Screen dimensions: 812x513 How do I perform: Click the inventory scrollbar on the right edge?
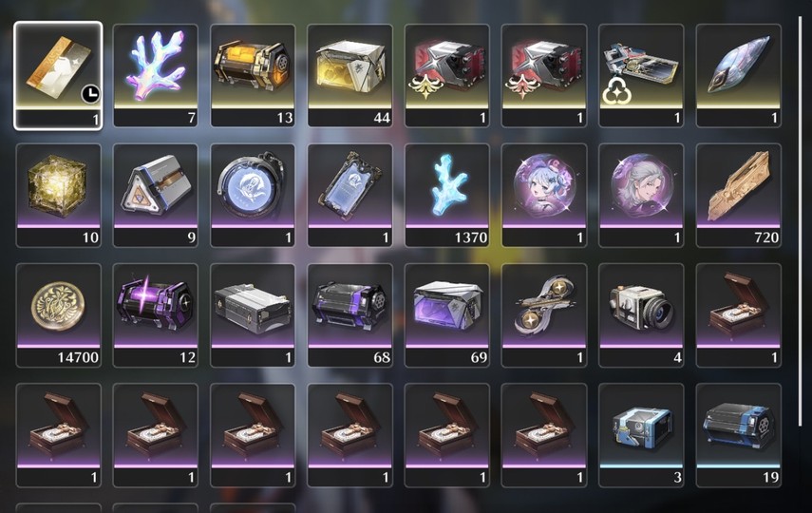pyautogui.click(x=801, y=220)
